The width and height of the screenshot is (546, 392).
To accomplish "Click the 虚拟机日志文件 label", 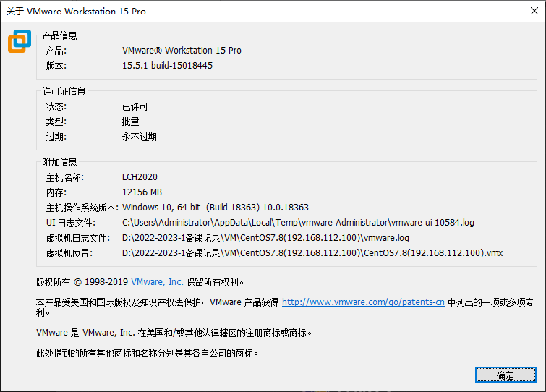I will coord(78,238).
